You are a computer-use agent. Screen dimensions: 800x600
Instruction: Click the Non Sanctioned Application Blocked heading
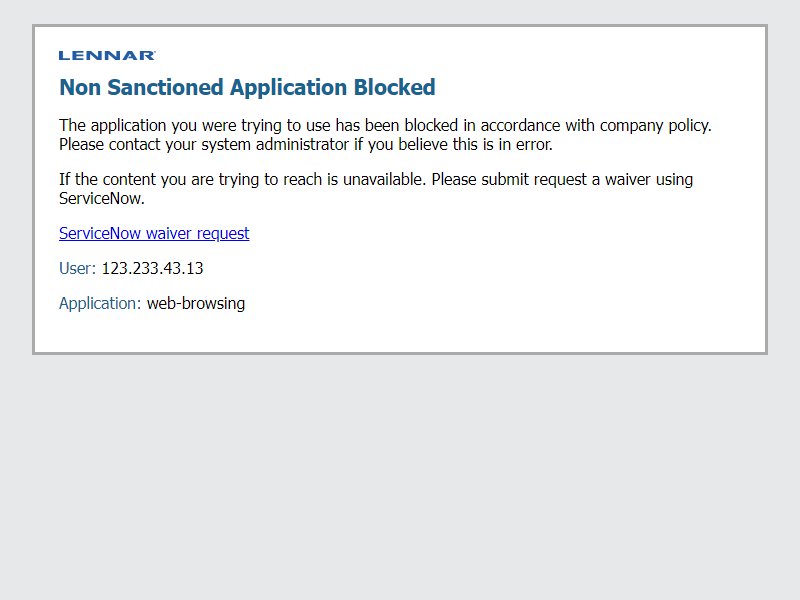tap(247, 87)
